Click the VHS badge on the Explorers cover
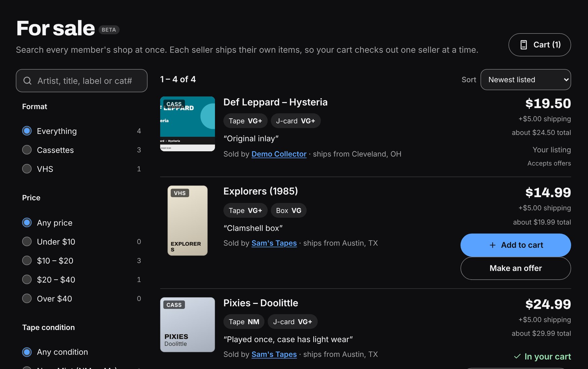588x369 pixels. click(180, 193)
